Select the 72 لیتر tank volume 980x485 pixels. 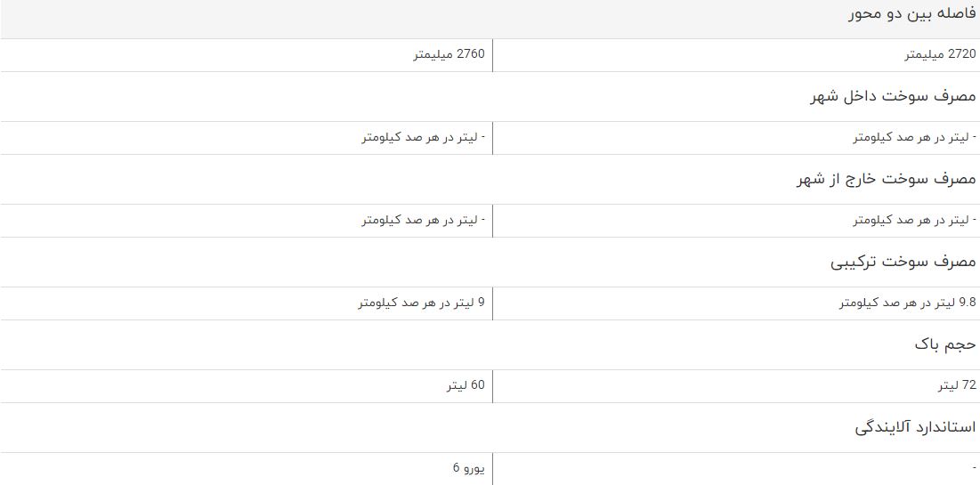point(957,386)
